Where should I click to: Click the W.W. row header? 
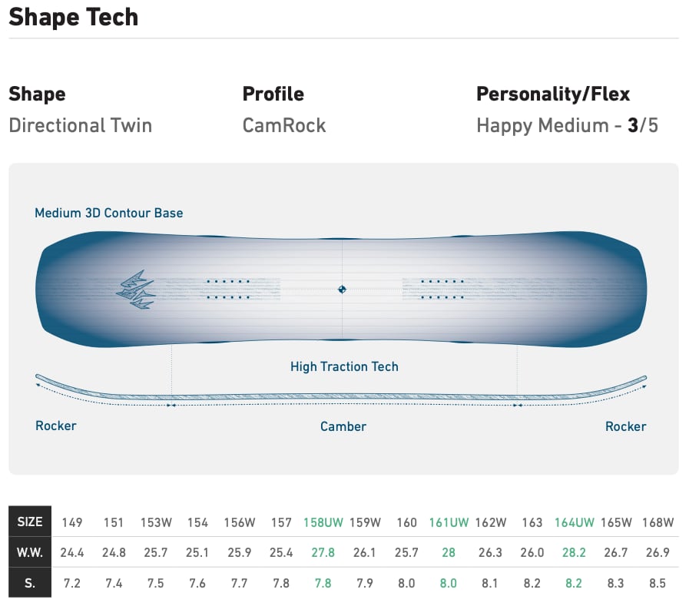click(x=30, y=552)
